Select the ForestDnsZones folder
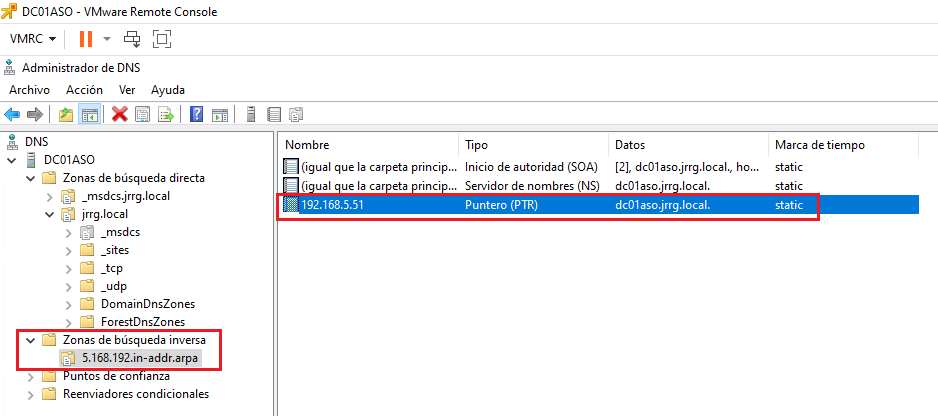 (143, 321)
